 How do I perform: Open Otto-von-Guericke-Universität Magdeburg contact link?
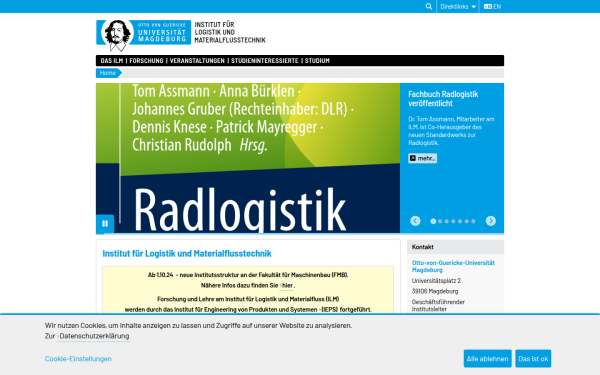[x=453, y=266]
